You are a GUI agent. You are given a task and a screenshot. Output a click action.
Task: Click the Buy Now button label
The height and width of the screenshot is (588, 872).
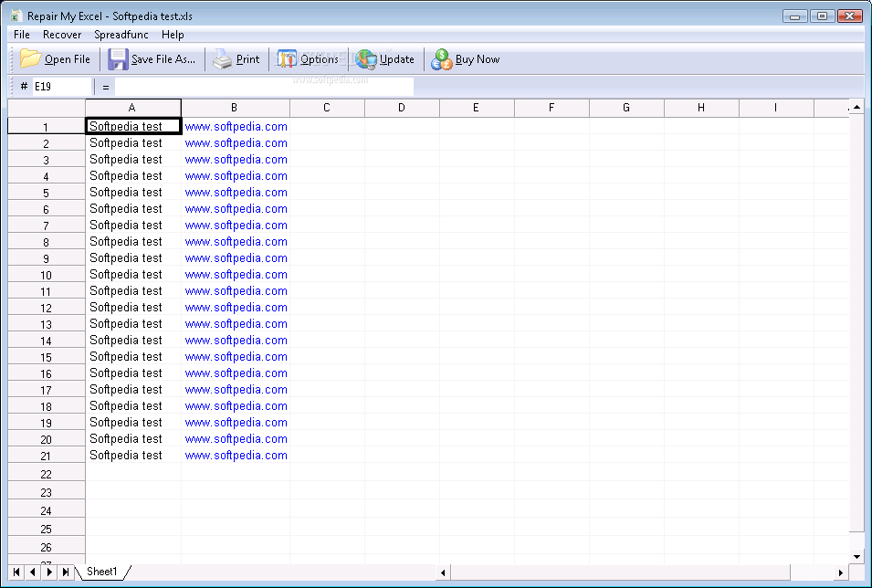[x=478, y=59]
